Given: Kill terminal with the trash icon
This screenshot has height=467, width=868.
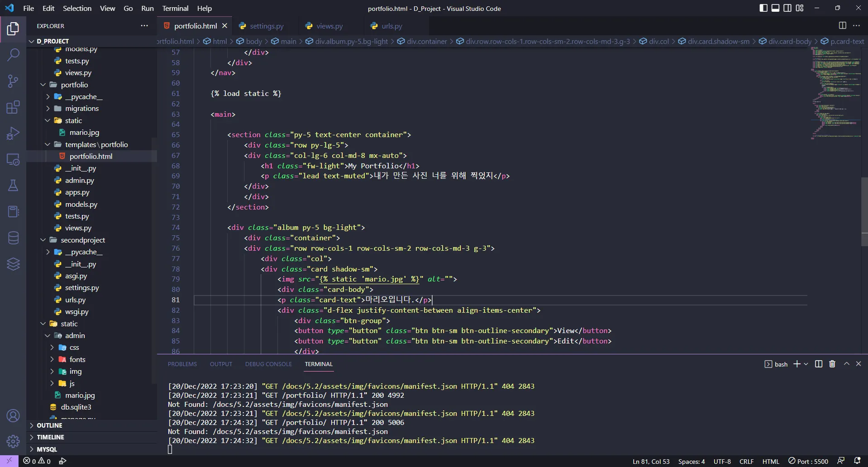Looking at the screenshot, I should 832,364.
